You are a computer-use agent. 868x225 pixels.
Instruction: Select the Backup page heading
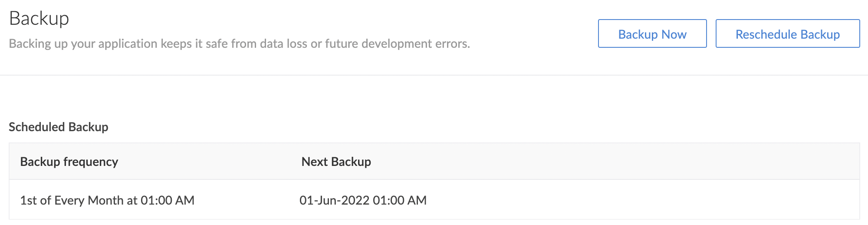click(x=39, y=19)
